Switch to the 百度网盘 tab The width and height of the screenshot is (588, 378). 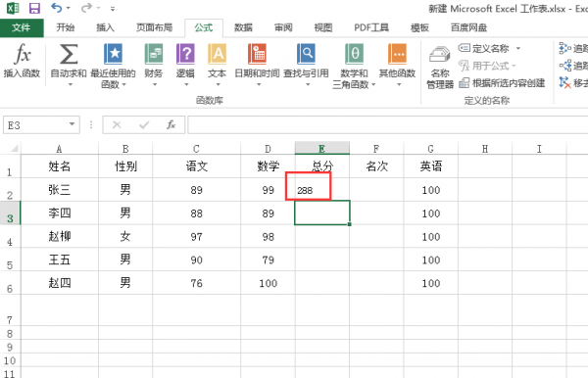(x=468, y=27)
